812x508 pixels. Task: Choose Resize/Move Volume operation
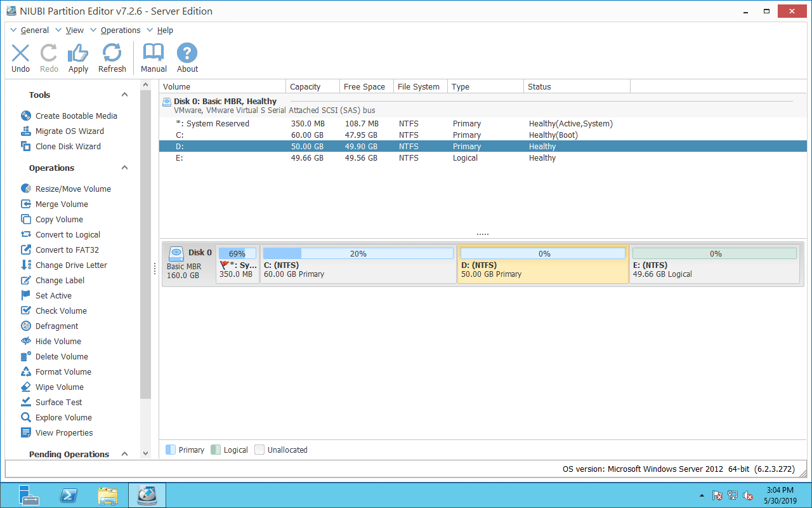click(x=72, y=189)
